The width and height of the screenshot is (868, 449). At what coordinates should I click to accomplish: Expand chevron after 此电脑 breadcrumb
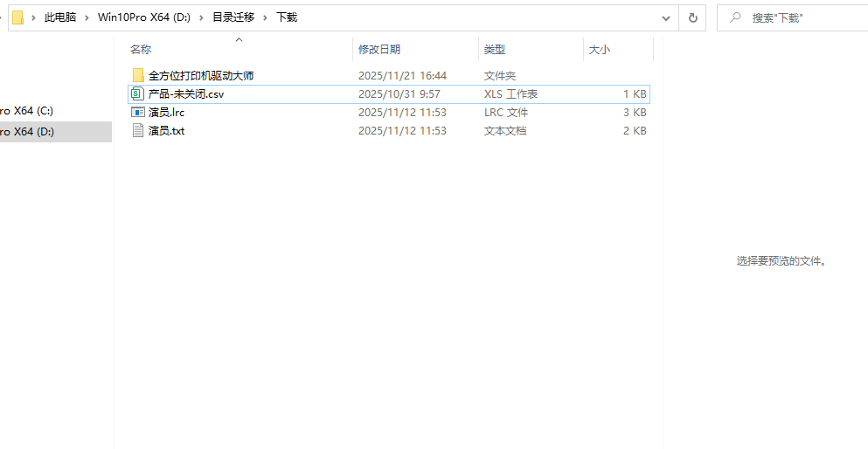point(87,17)
